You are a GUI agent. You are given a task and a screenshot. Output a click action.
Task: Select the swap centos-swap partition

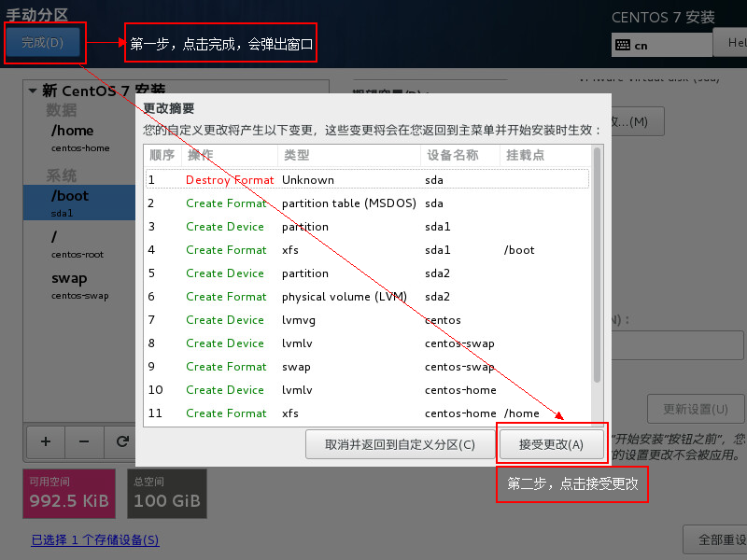point(79,285)
